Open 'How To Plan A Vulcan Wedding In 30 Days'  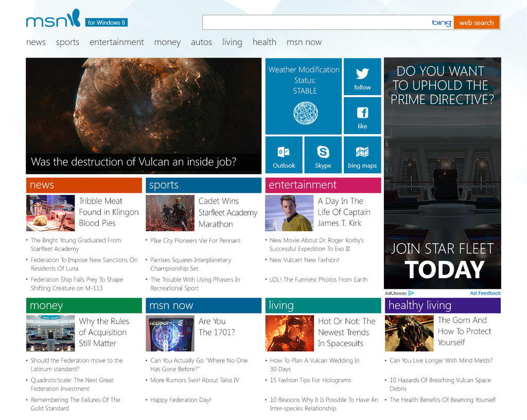pos(314,364)
